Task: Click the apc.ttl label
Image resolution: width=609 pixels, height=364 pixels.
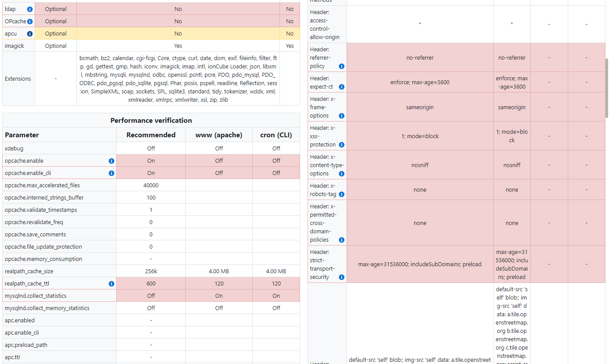Action: 12,357
